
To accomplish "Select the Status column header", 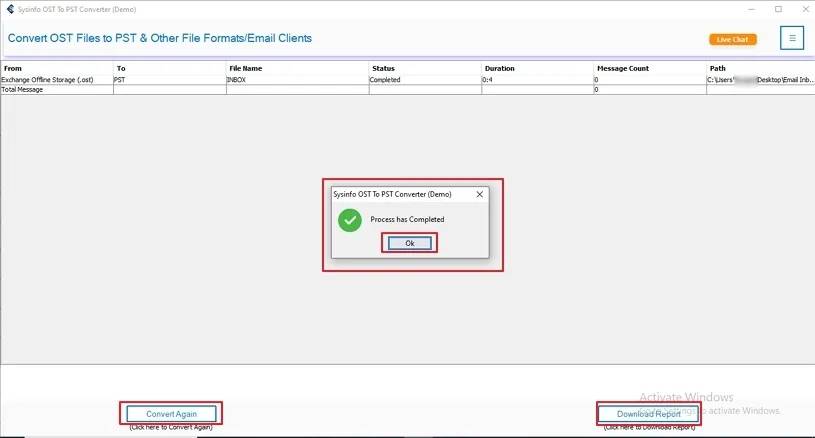I will [425, 68].
